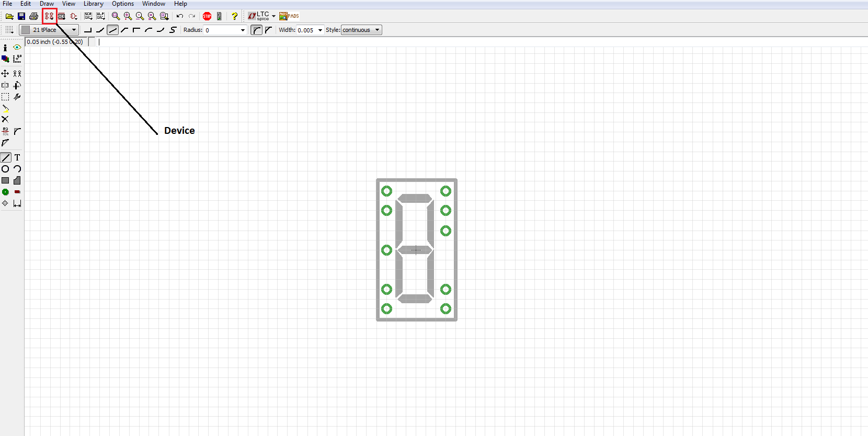Select the green Pad tool
Screen dimensions: 868x436
[x=5, y=192]
